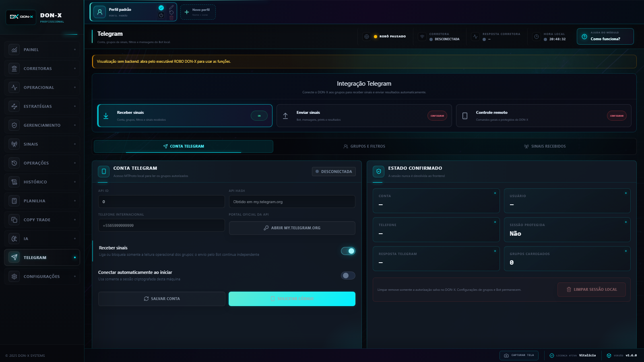Select Estratégias in the sidebar
This screenshot has height=362, width=644.
tap(42, 106)
